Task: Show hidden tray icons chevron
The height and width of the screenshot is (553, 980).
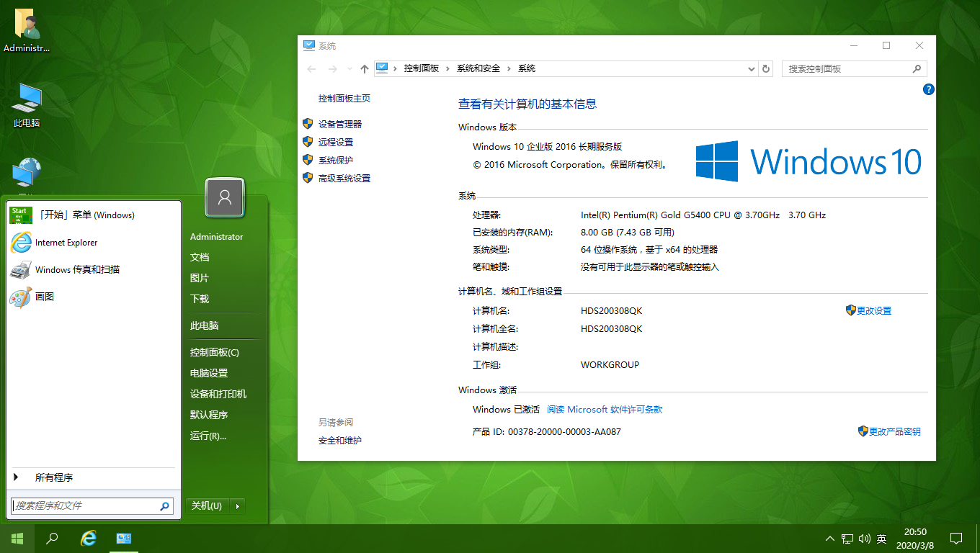Action: 829,539
